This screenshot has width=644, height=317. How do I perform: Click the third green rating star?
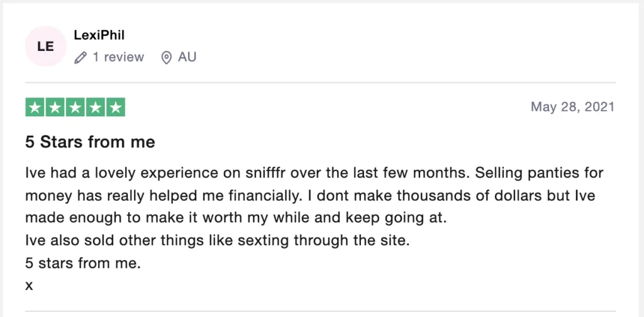[75, 108]
